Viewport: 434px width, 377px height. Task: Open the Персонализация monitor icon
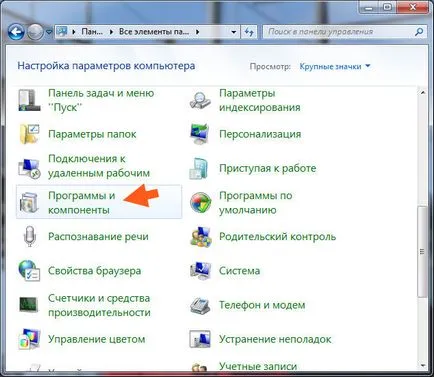tap(200, 134)
